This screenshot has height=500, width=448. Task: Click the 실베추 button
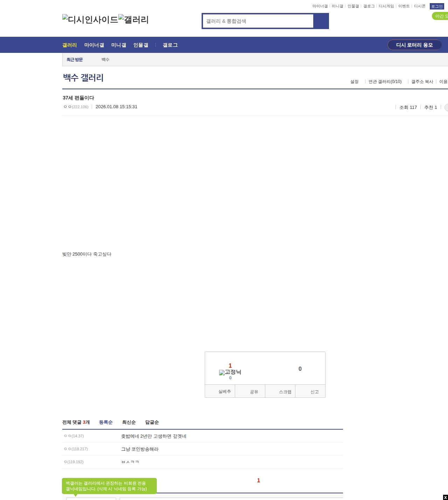(x=220, y=391)
